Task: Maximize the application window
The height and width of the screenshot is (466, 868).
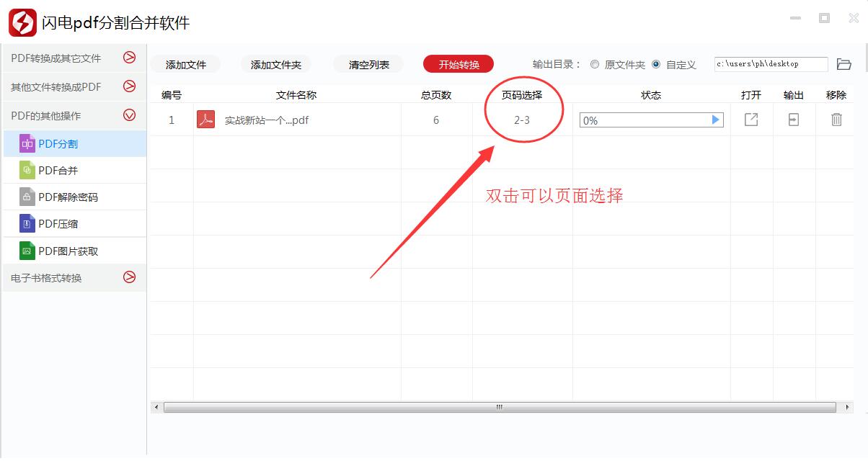Action: pos(824,18)
